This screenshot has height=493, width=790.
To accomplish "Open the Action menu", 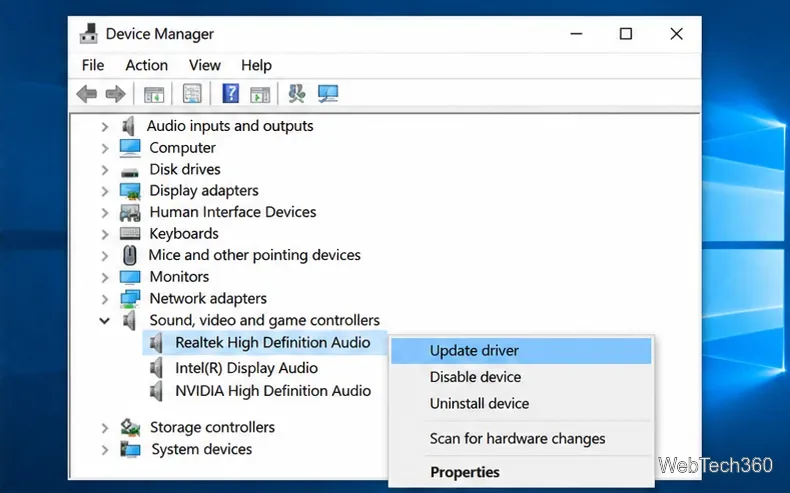I will 147,65.
